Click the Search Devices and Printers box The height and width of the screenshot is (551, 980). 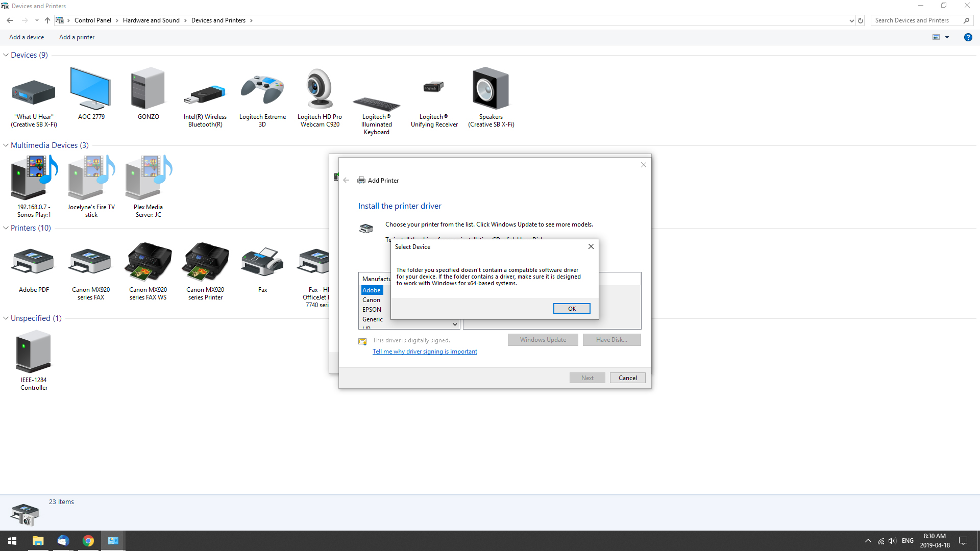click(x=919, y=20)
